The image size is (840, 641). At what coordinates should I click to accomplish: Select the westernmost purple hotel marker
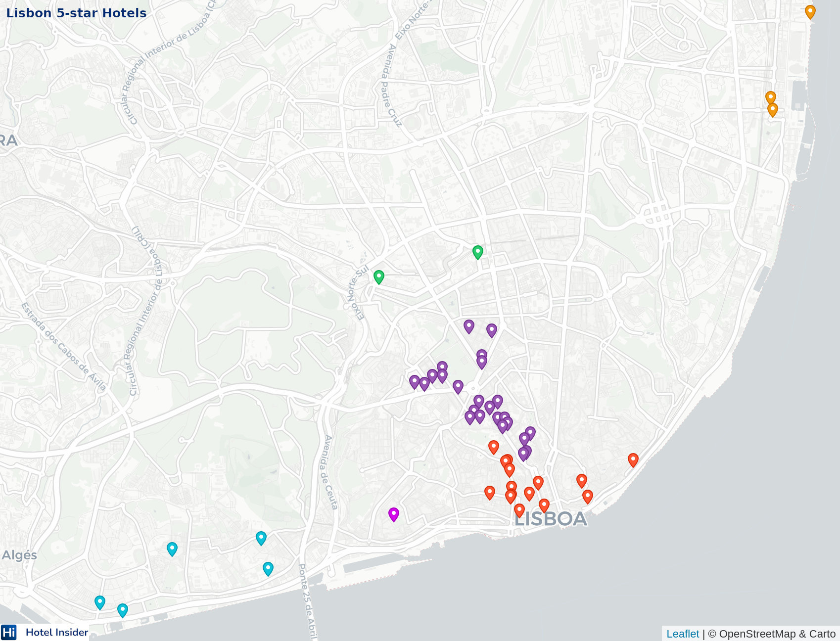415,381
